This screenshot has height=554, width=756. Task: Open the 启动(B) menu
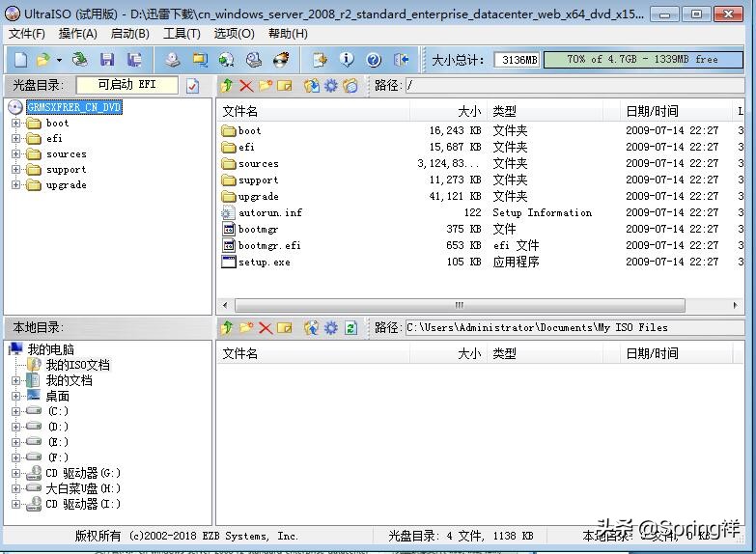129,34
